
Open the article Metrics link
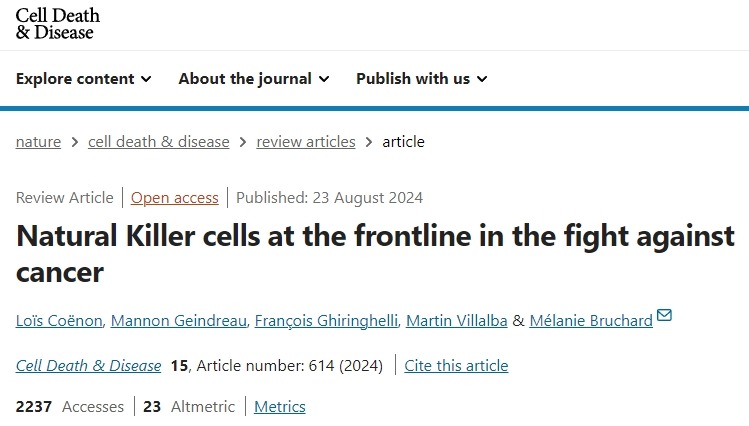click(280, 407)
